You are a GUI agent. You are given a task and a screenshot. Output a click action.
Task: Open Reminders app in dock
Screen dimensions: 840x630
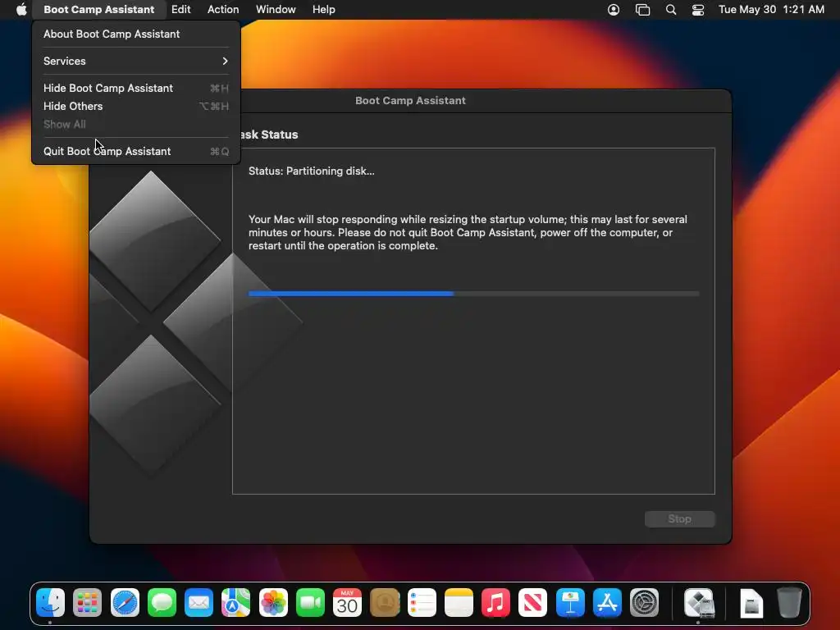pyautogui.click(x=422, y=603)
